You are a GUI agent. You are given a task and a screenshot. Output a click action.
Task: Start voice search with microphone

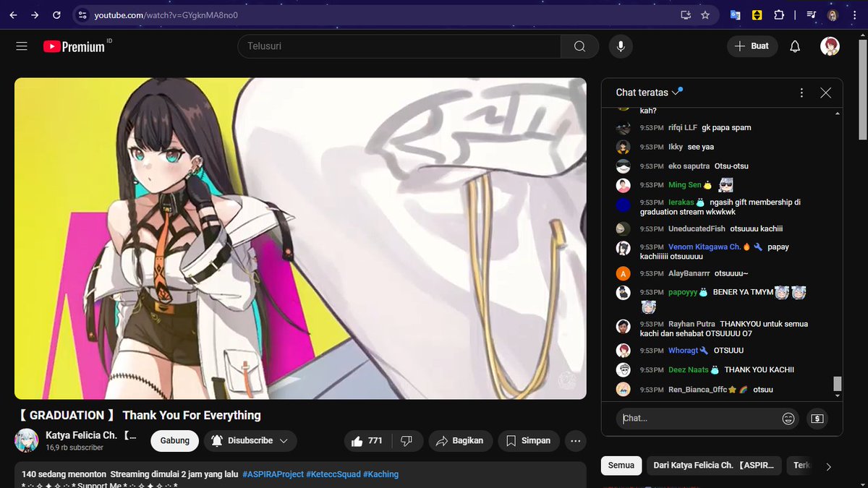coord(620,46)
